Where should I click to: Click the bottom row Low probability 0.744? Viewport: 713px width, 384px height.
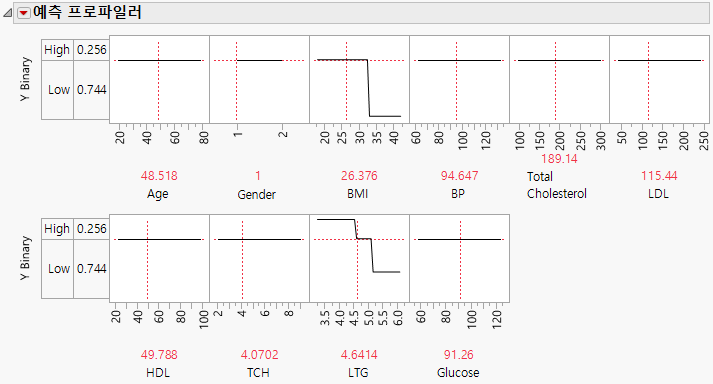pos(91,268)
